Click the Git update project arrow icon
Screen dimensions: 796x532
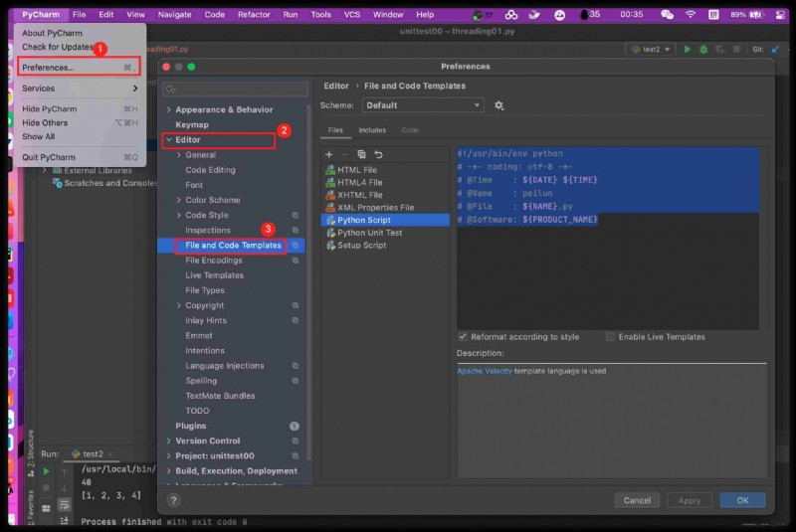pyautogui.click(x=775, y=49)
